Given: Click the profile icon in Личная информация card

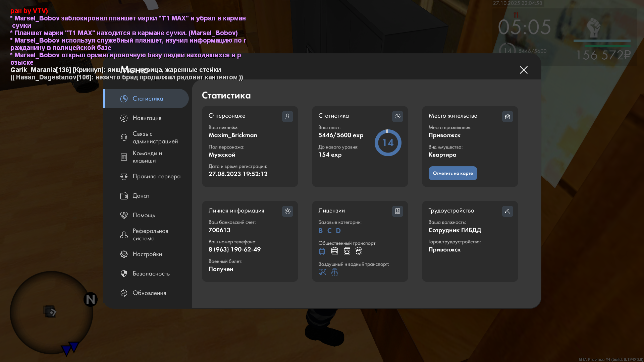Looking at the screenshot, I should pyautogui.click(x=287, y=211).
